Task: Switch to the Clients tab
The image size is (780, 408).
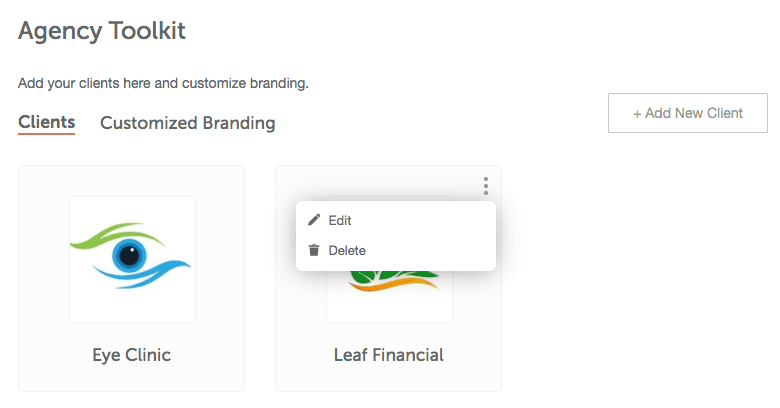Action: click(x=47, y=123)
